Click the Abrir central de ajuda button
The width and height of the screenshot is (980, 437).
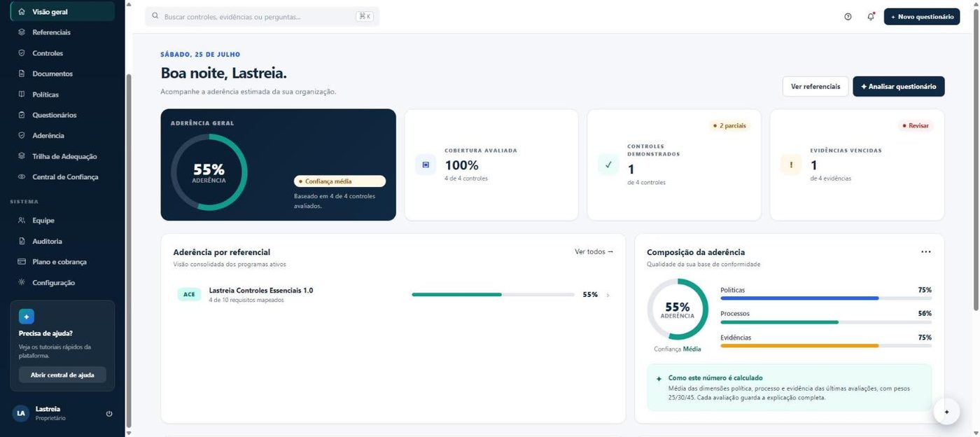tap(62, 375)
